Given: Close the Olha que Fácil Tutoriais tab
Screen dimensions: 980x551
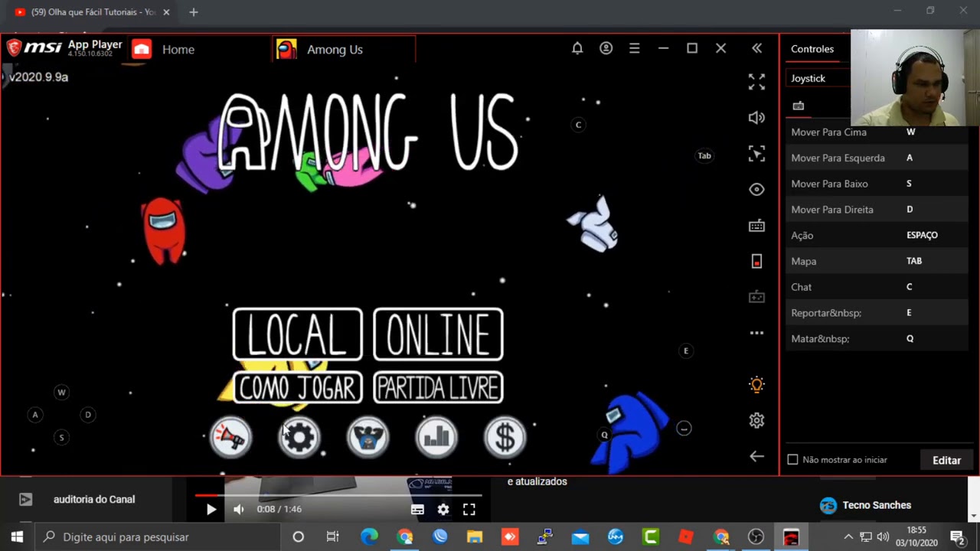Looking at the screenshot, I should point(166,12).
